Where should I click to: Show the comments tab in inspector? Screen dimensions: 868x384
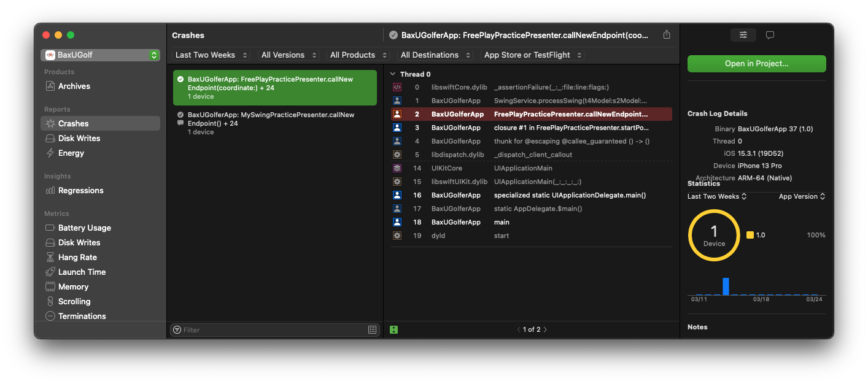[770, 35]
